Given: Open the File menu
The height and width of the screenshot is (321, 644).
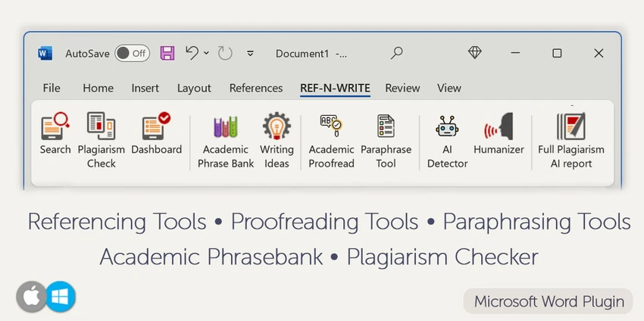Looking at the screenshot, I should pyautogui.click(x=52, y=89).
